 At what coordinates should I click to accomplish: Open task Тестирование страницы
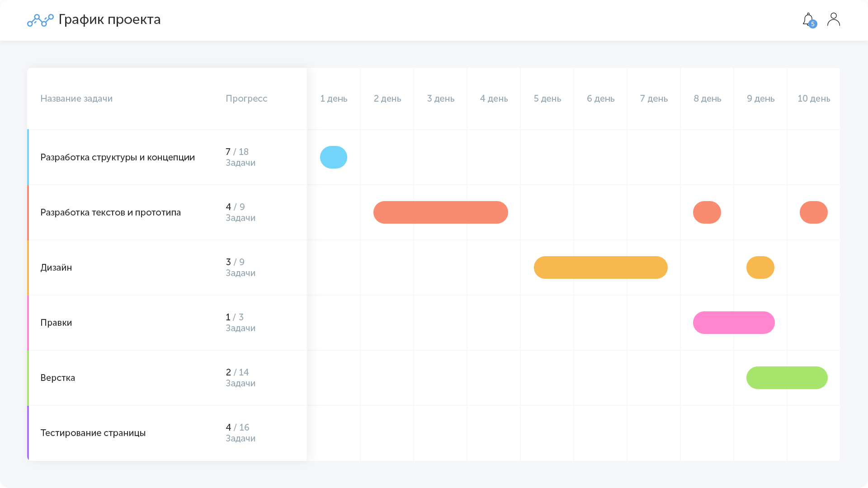(x=93, y=433)
